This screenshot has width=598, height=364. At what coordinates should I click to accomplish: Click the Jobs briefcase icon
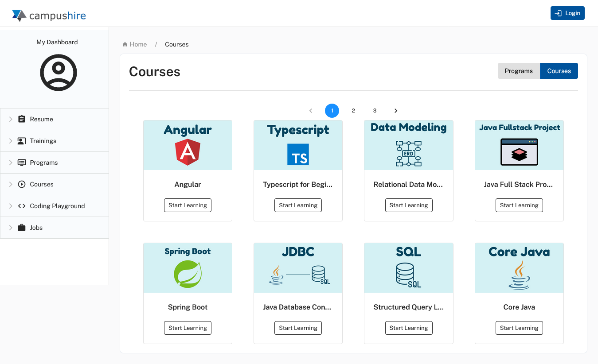pos(21,228)
